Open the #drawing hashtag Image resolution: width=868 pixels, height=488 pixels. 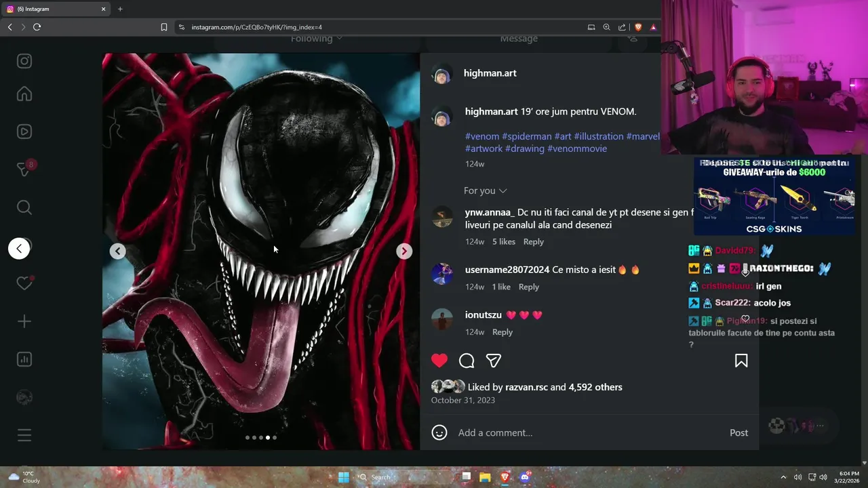coord(525,148)
